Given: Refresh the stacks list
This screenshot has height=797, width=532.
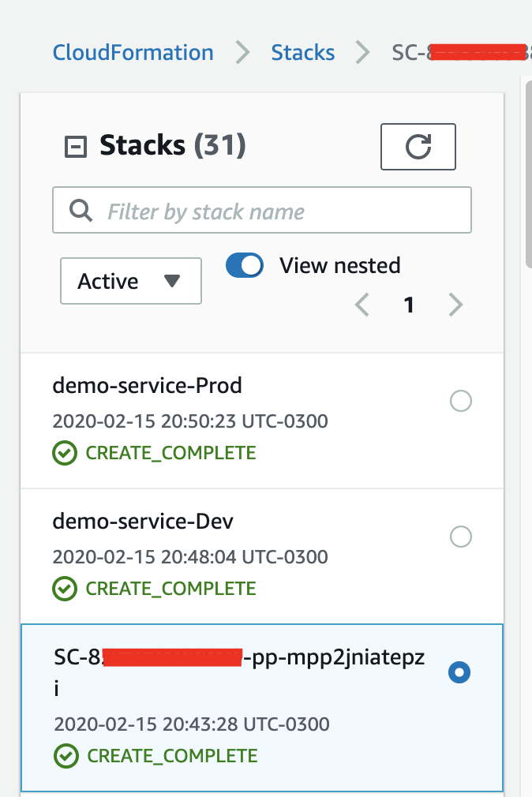Looking at the screenshot, I should 418,147.
